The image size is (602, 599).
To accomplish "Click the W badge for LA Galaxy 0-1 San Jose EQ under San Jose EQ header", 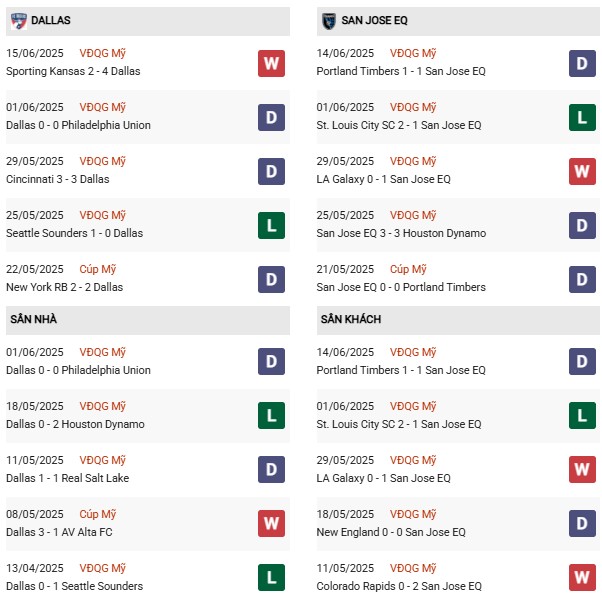I will click(582, 171).
